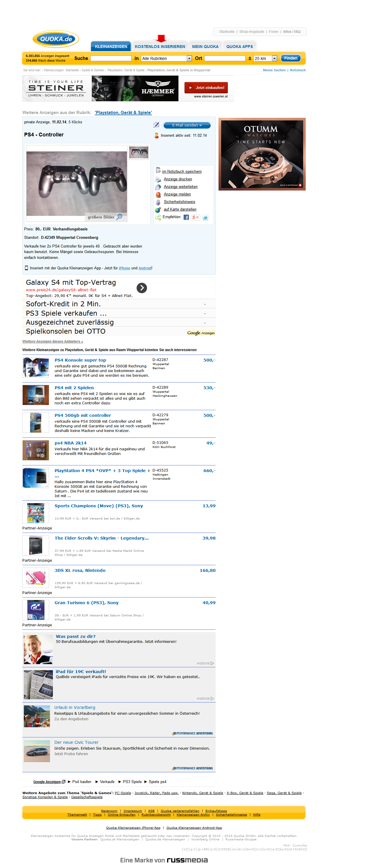This screenshot has height=868, width=392.
Task: Click the Spiele & Games breadcrumb
Action: pos(92,70)
